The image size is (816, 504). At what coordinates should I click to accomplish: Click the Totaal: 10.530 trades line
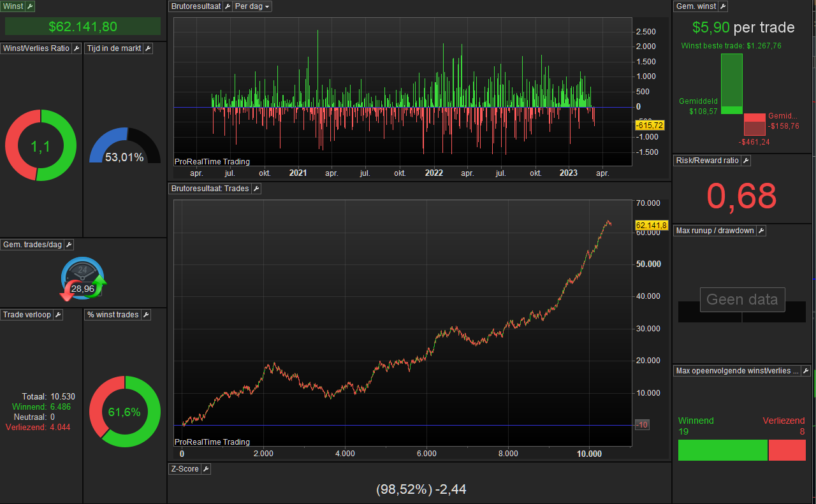(x=48, y=396)
